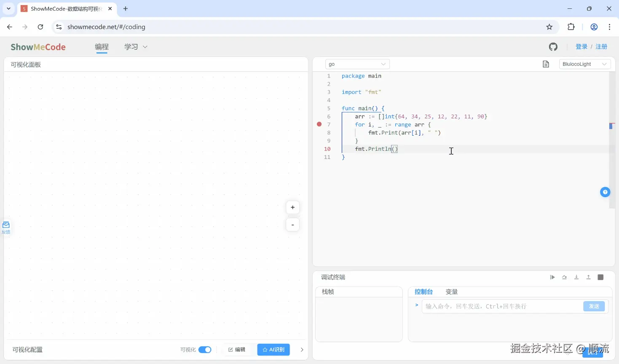Bookmark this page with the star icon
The height and width of the screenshot is (364, 619).
point(549,27)
